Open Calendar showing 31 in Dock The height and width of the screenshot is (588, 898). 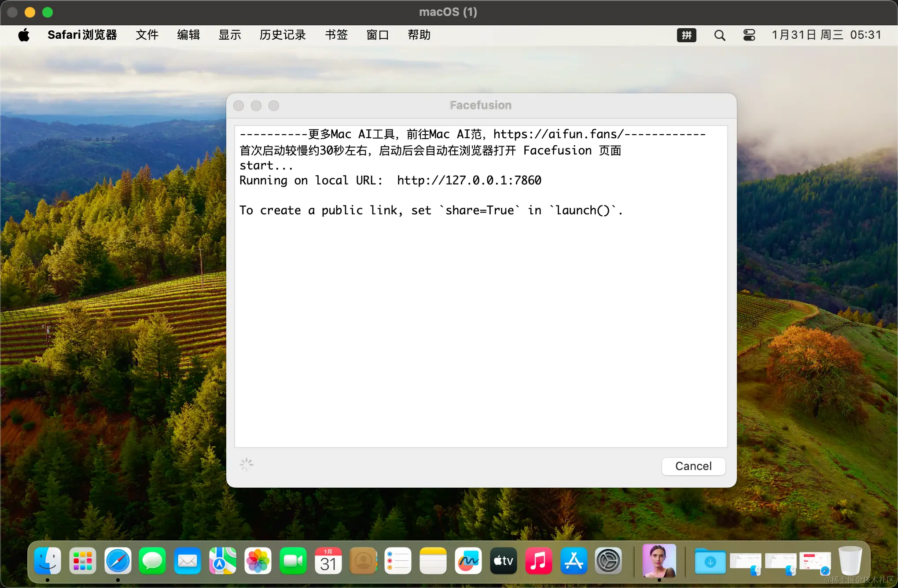tap(328, 561)
